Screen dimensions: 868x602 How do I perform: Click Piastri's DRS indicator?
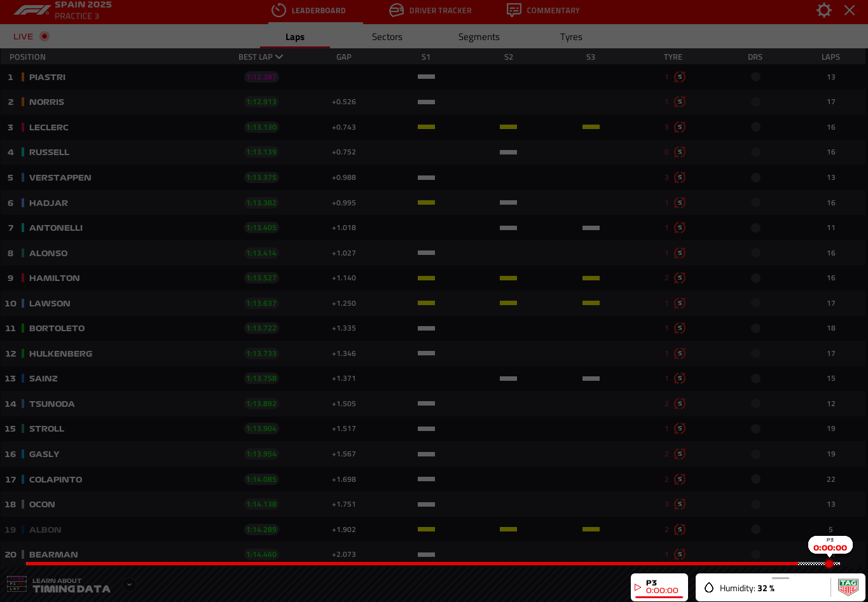point(755,77)
